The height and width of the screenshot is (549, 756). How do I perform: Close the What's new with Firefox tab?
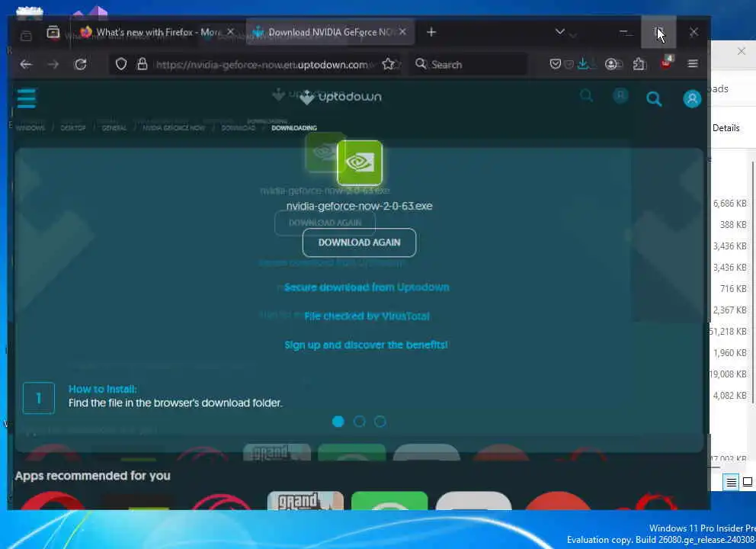coord(230,32)
